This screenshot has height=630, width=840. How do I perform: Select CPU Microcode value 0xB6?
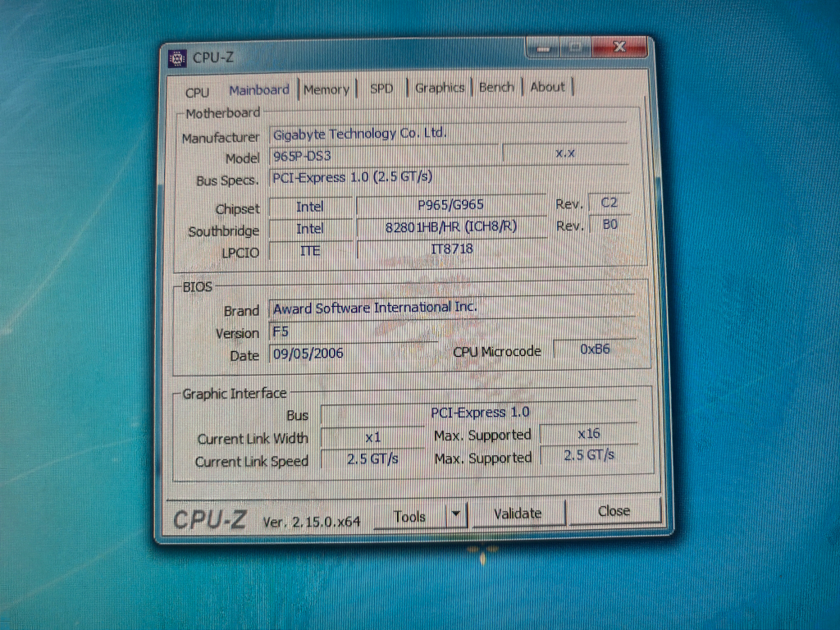595,349
